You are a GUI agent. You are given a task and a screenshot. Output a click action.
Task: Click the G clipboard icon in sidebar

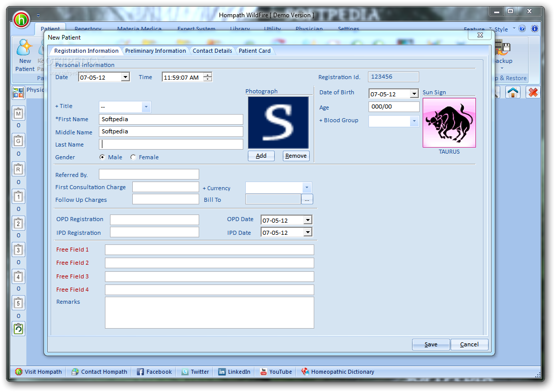click(x=18, y=141)
